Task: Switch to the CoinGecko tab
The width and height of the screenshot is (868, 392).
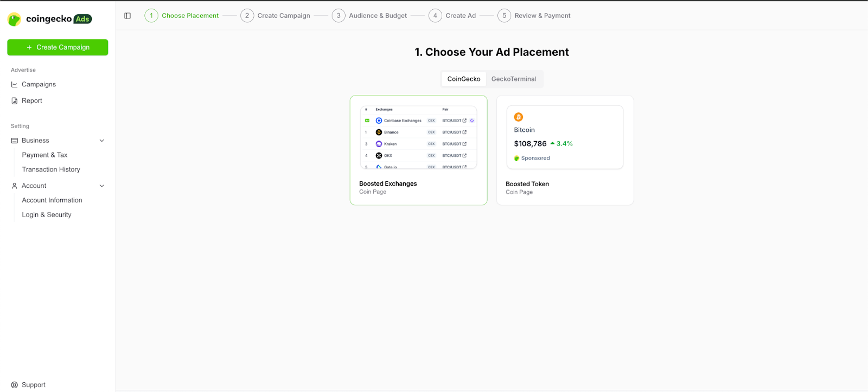Action: 464,79
